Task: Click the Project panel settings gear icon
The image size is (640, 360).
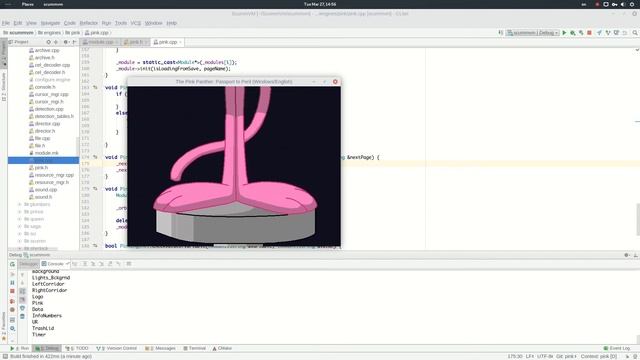Action: (x=65, y=42)
